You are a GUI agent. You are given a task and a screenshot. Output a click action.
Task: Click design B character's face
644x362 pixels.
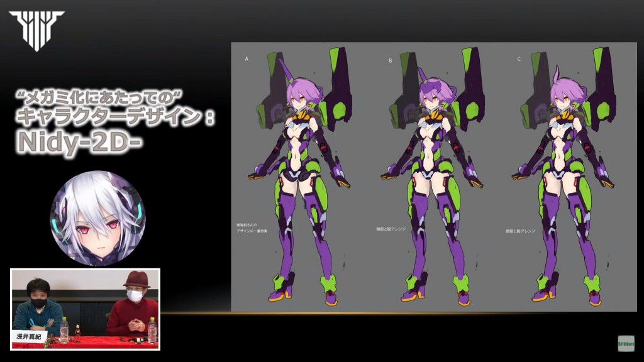click(x=431, y=100)
